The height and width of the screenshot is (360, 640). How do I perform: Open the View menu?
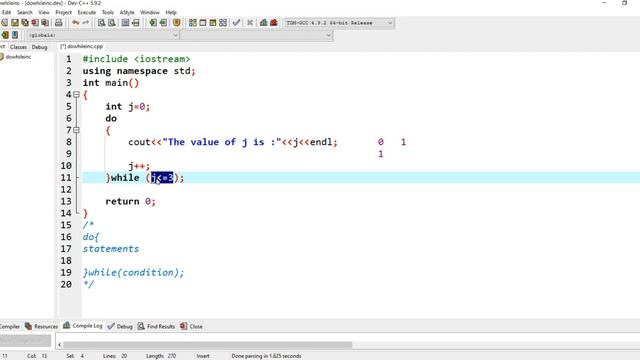click(44, 12)
